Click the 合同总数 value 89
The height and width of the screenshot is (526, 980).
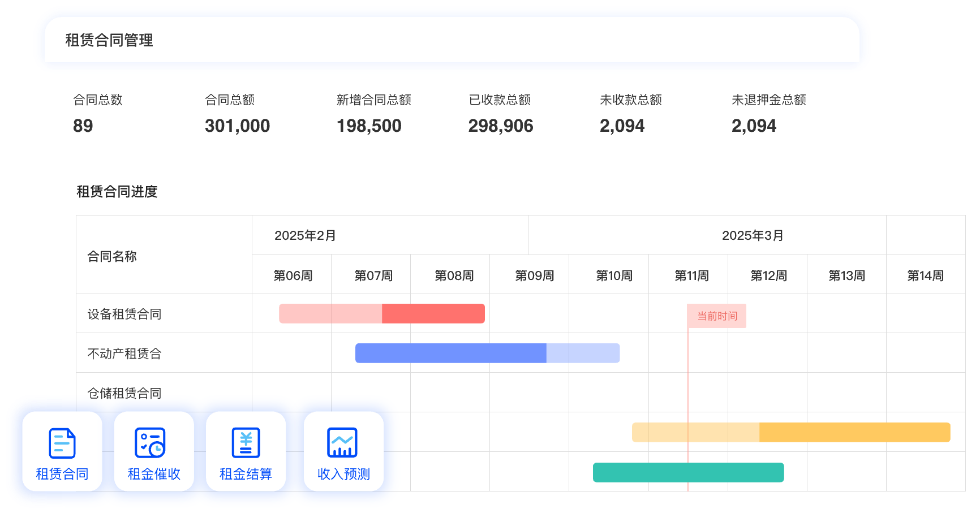(x=83, y=126)
